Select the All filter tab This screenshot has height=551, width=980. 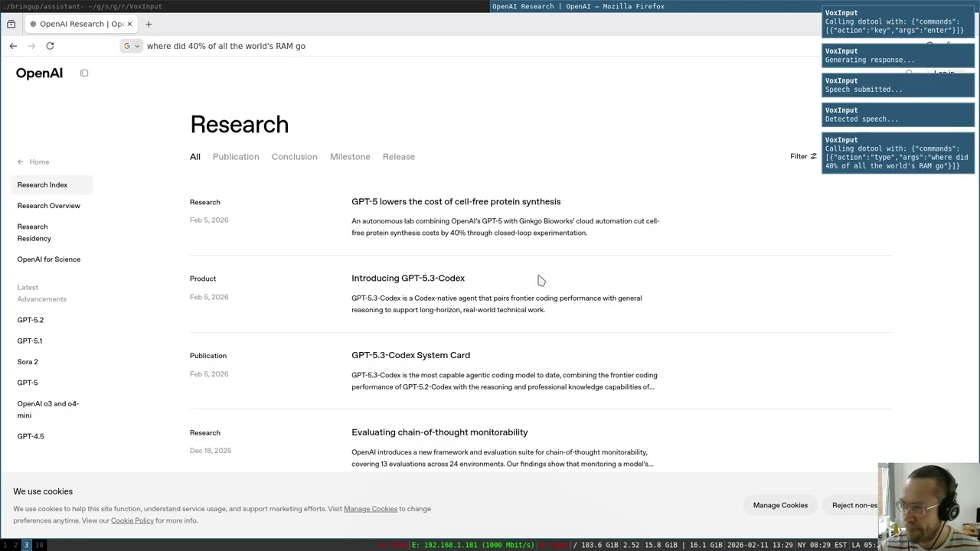click(x=195, y=157)
